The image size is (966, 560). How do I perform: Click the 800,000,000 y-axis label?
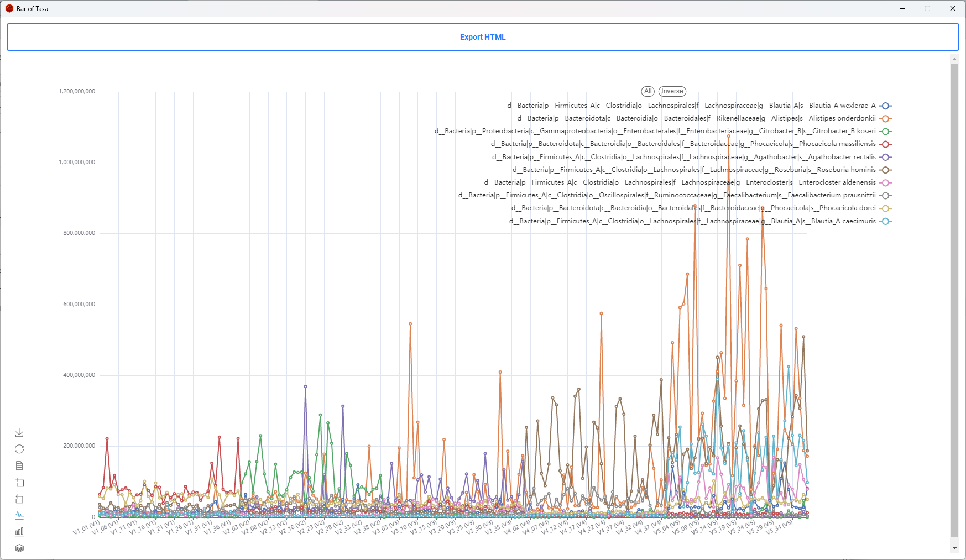79,233
